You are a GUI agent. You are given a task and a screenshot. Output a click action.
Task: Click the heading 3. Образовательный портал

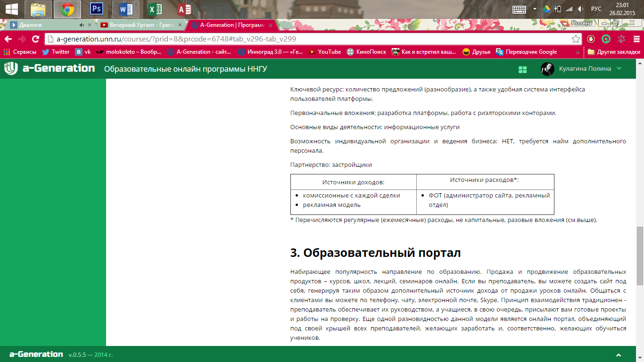tap(375, 253)
